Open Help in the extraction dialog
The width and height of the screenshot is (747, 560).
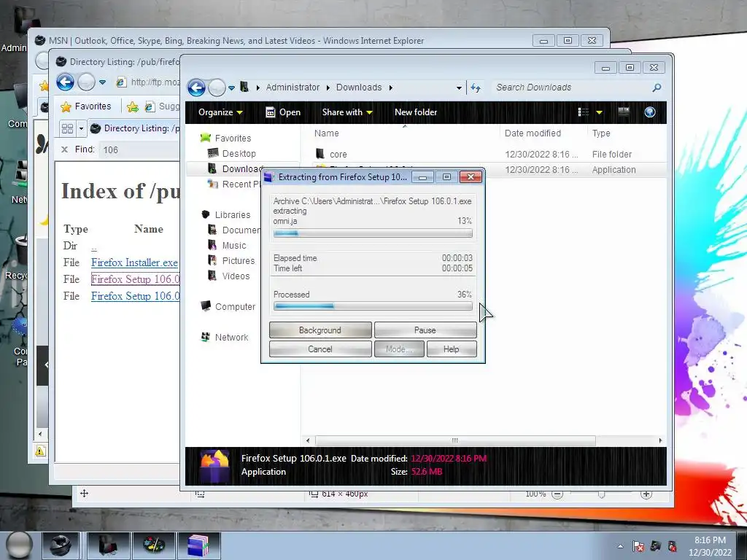pos(451,349)
